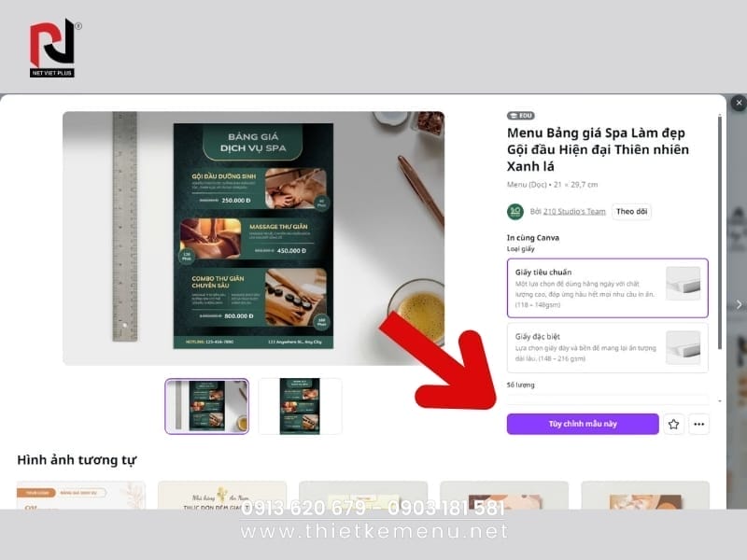The width and height of the screenshot is (747, 560).
Task: Toggle follow with the Theo dõi button
Action: coord(632,211)
